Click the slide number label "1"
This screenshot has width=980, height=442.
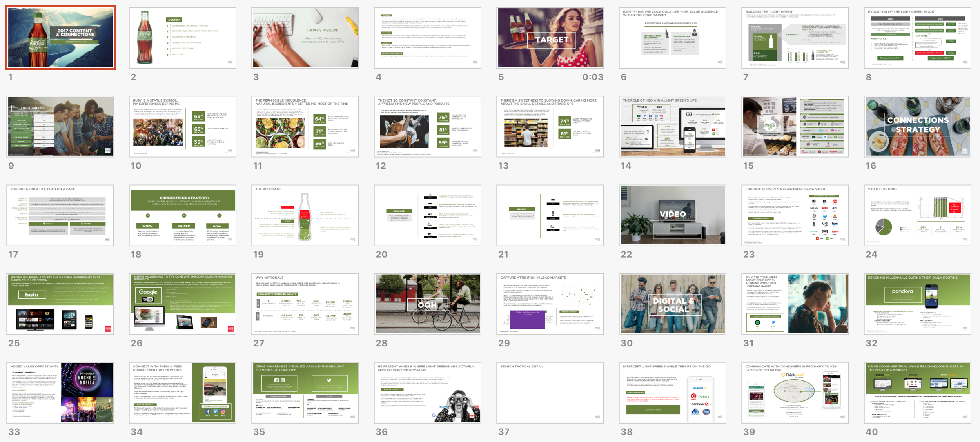tap(11, 77)
